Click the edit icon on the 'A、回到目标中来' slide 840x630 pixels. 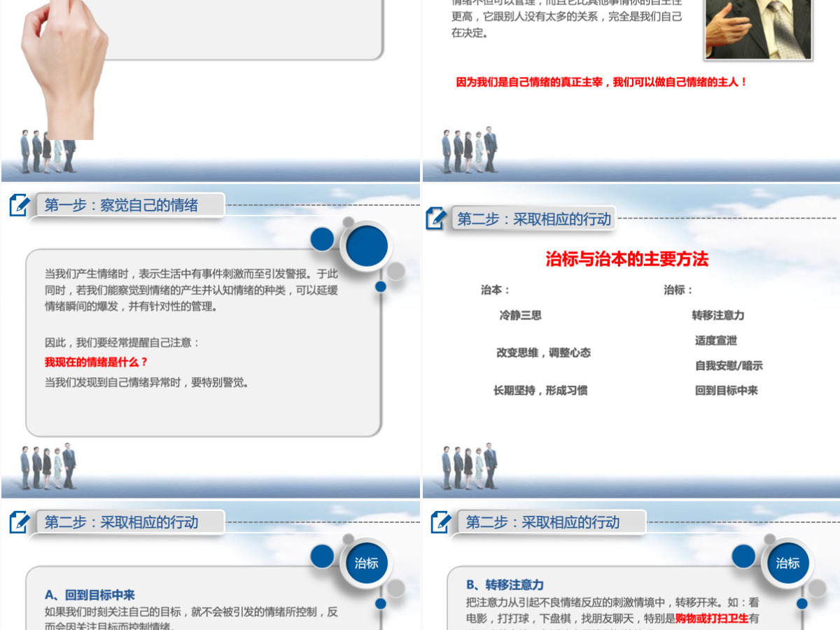[20, 521]
